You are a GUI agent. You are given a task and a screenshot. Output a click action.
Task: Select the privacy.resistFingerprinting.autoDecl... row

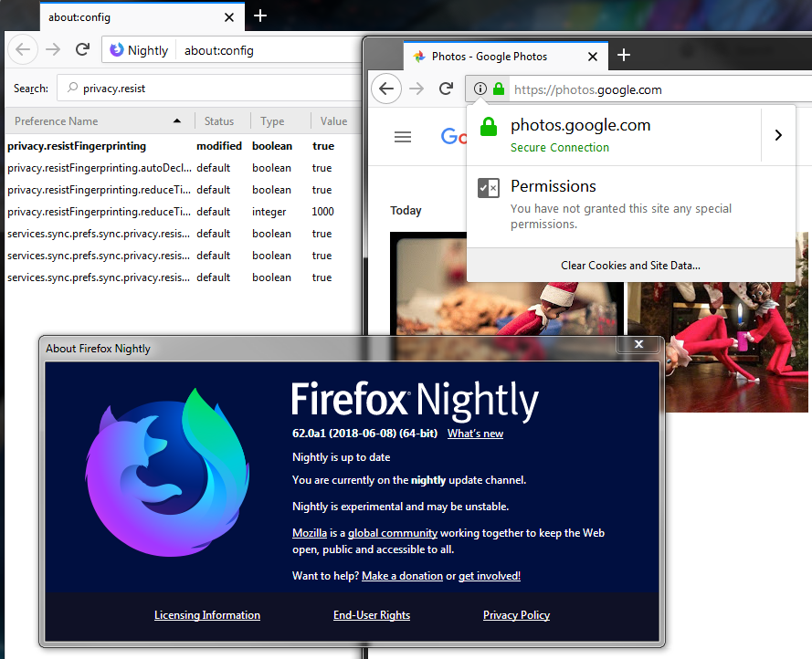(x=184, y=168)
